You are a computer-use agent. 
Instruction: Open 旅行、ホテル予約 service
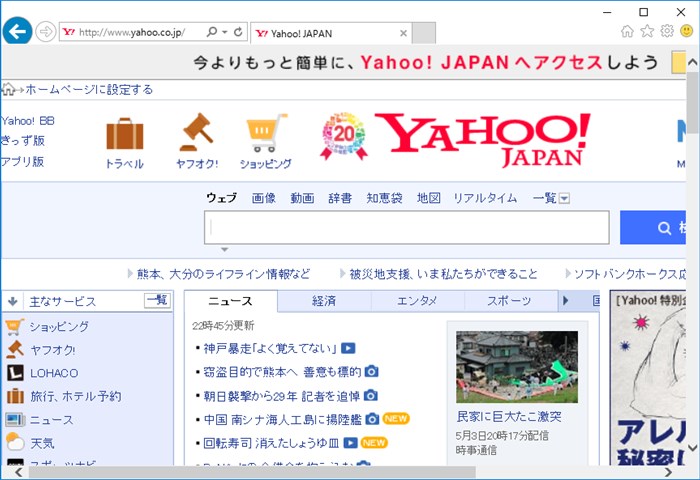tap(75, 397)
